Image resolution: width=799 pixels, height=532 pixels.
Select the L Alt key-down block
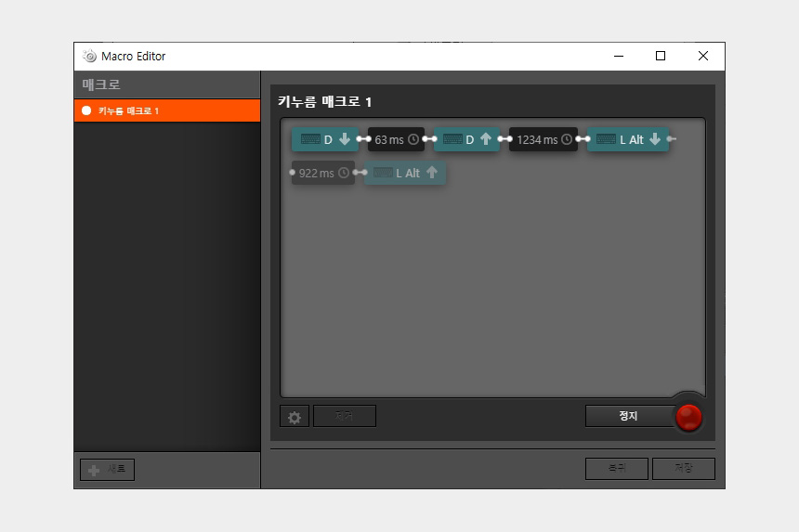pyautogui.click(x=628, y=139)
